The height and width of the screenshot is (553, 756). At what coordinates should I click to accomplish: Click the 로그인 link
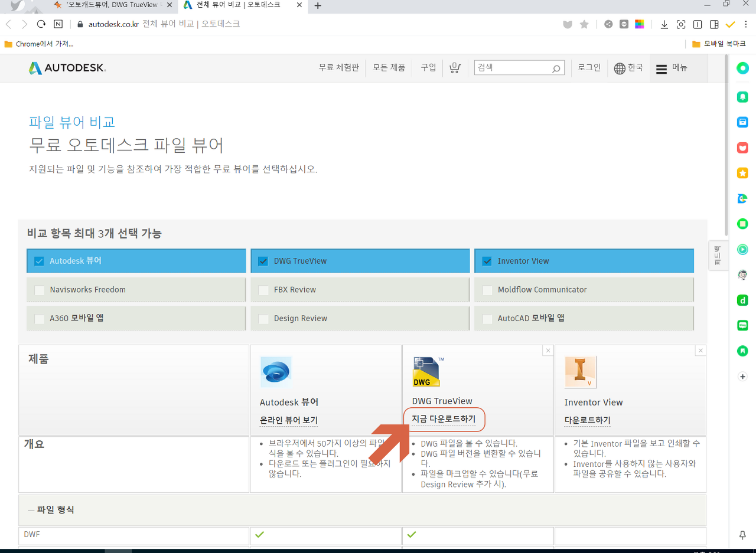pos(589,68)
